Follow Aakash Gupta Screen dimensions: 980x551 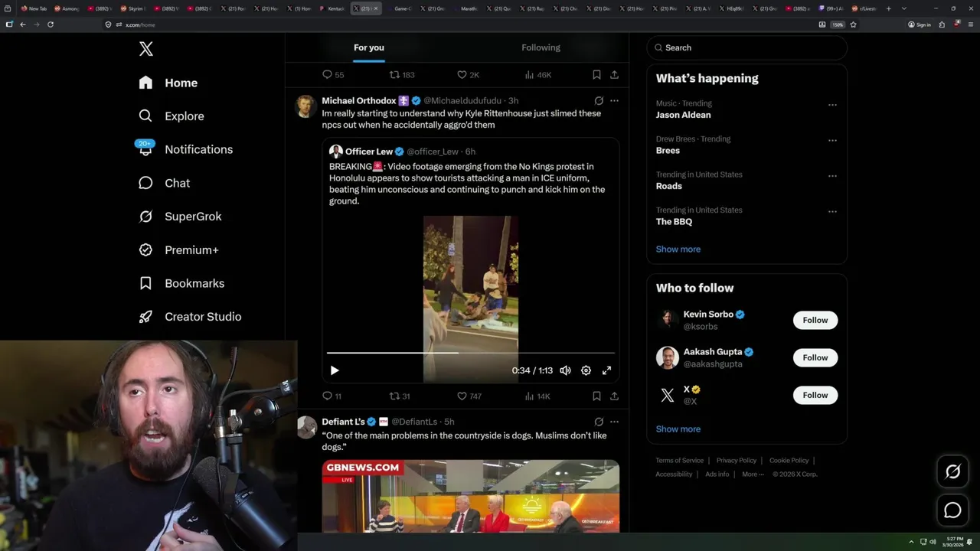click(x=815, y=357)
